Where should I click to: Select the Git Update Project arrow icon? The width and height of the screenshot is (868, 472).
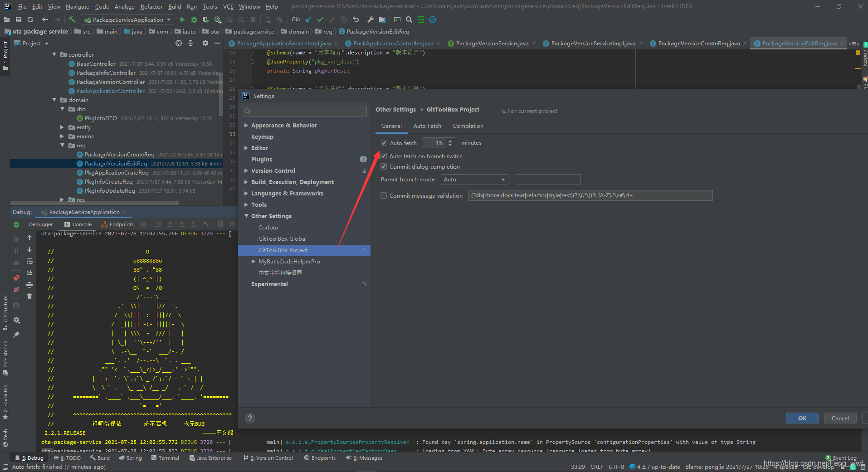coord(308,19)
